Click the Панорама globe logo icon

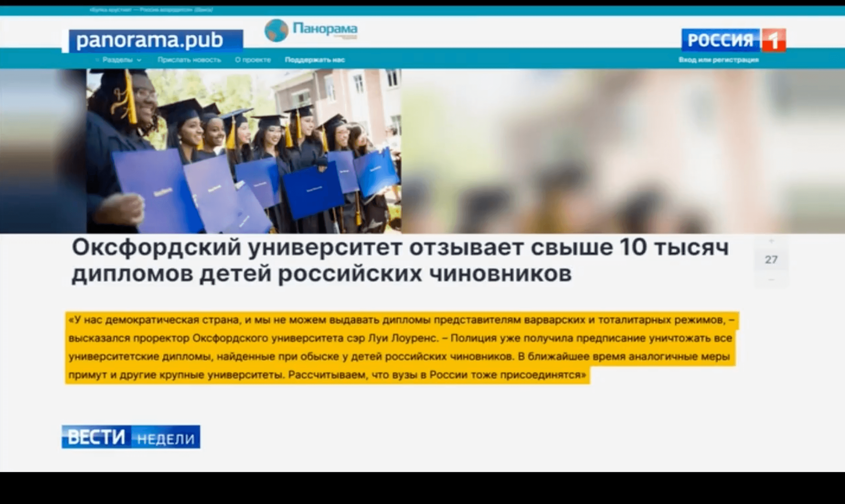coord(276,30)
